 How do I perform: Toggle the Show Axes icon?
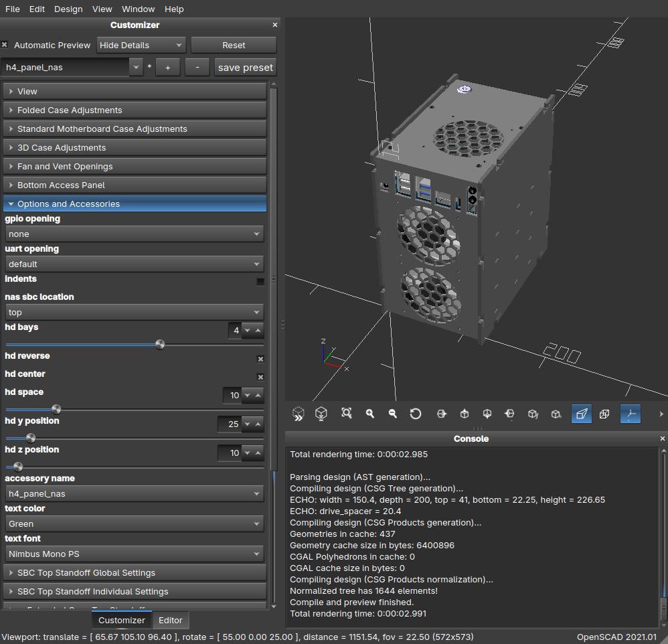point(630,414)
